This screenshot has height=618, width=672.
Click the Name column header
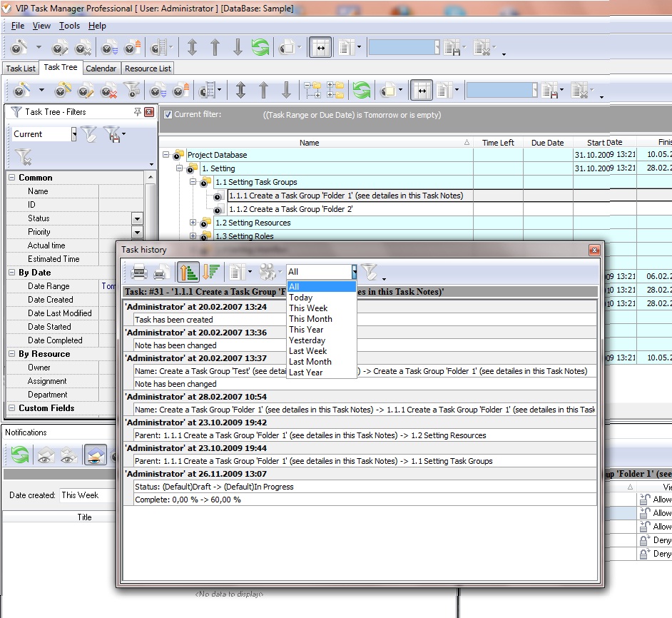310,143
